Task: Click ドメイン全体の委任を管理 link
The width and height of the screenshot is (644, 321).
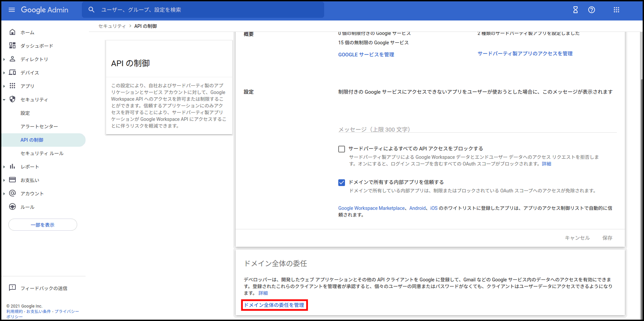Action: click(x=274, y=305)
